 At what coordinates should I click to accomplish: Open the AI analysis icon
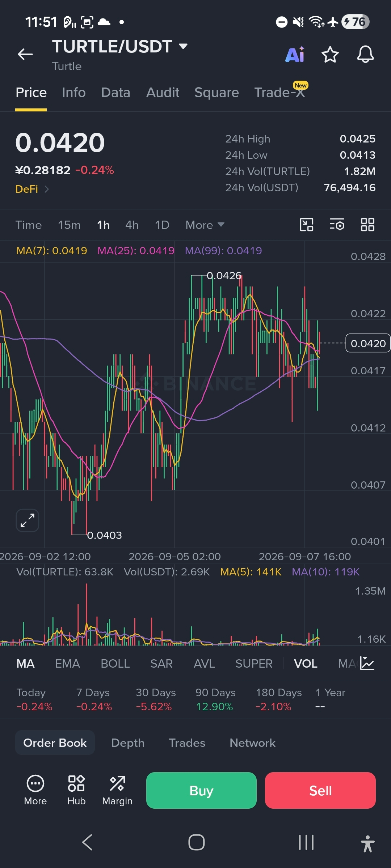pos(295,55)
